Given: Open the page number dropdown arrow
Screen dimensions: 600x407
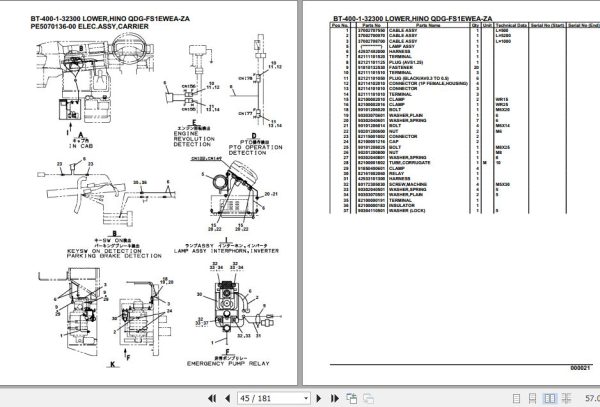Looking at the screenshot, I should (x=306, y=398).
